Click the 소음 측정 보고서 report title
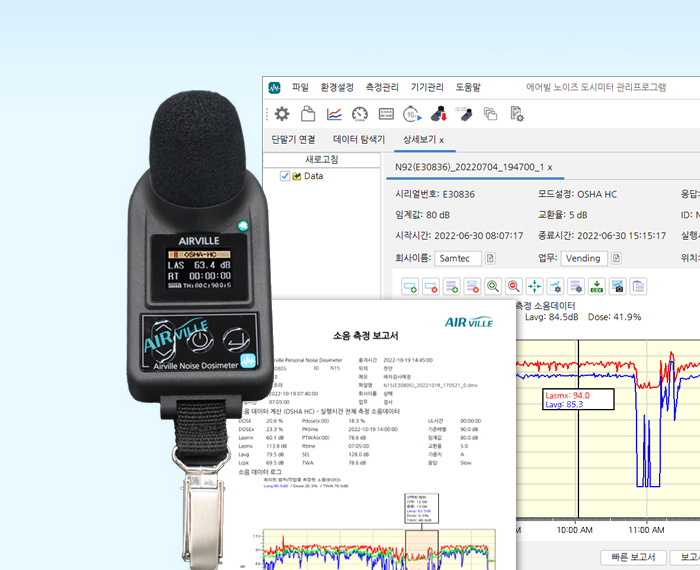This screenshot has width=700, height=570. click(x=366, y=336)
